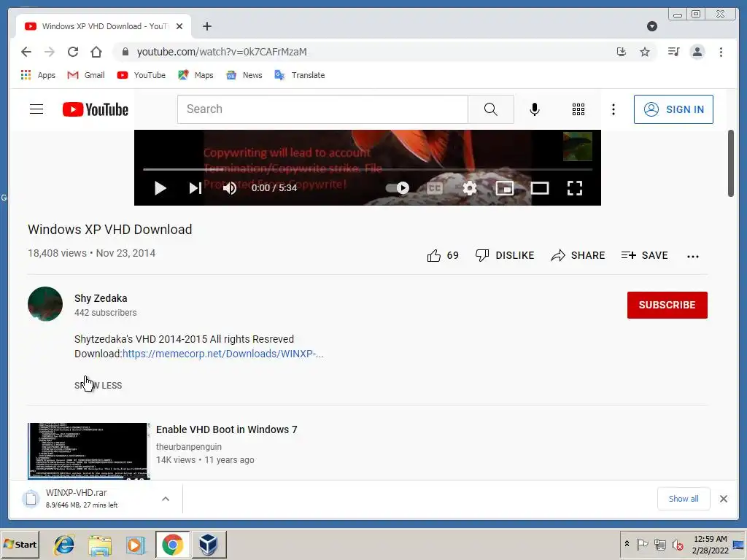Viewport: 747px width, 560px height.
Task: Reload the YouTube page
Action: 73,52
